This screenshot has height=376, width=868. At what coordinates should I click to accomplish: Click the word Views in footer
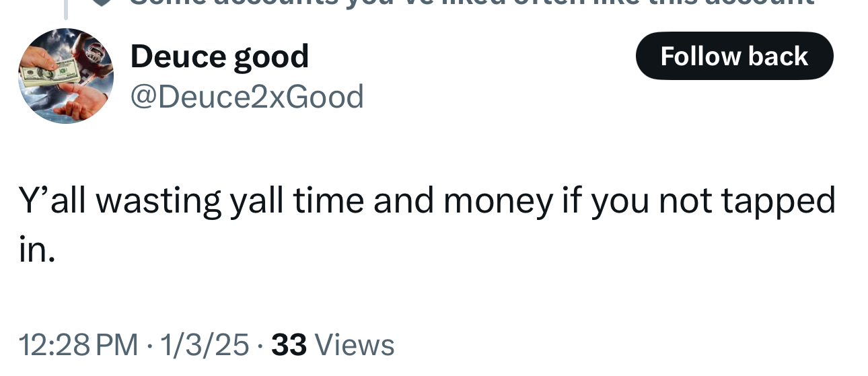[x=355, y=345]
